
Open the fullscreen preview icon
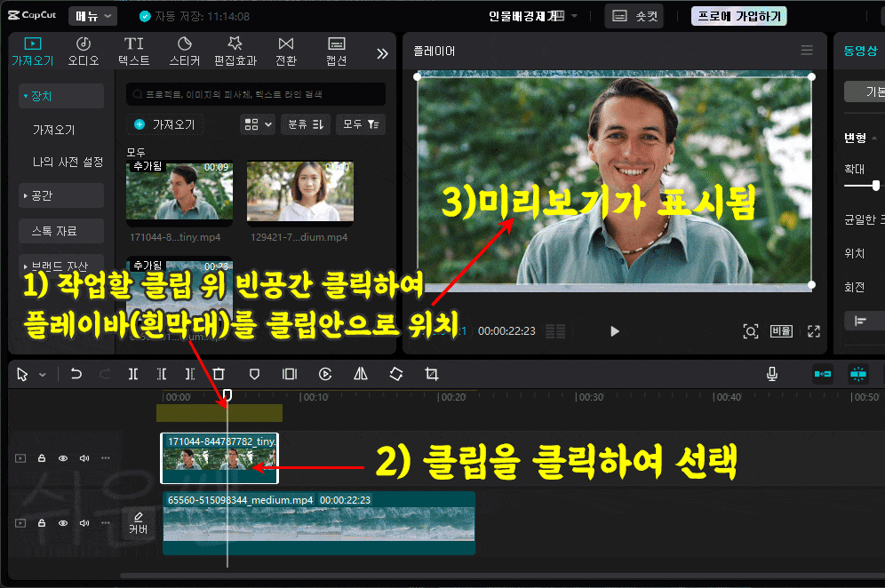pyautogui.click(x=813, y=330)
